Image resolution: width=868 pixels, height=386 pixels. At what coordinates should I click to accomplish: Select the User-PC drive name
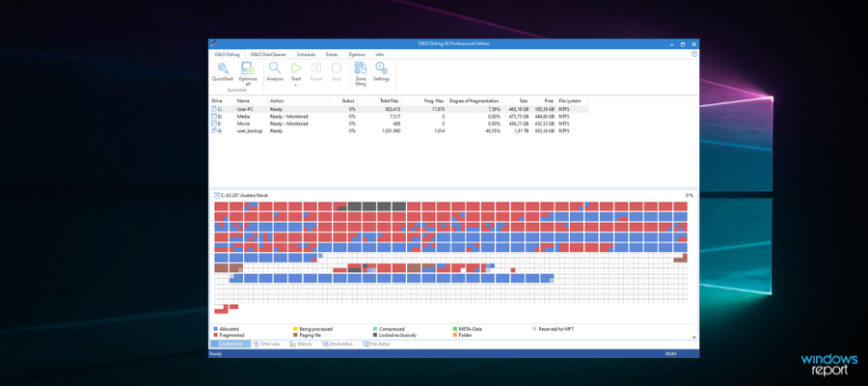point(245,110)
